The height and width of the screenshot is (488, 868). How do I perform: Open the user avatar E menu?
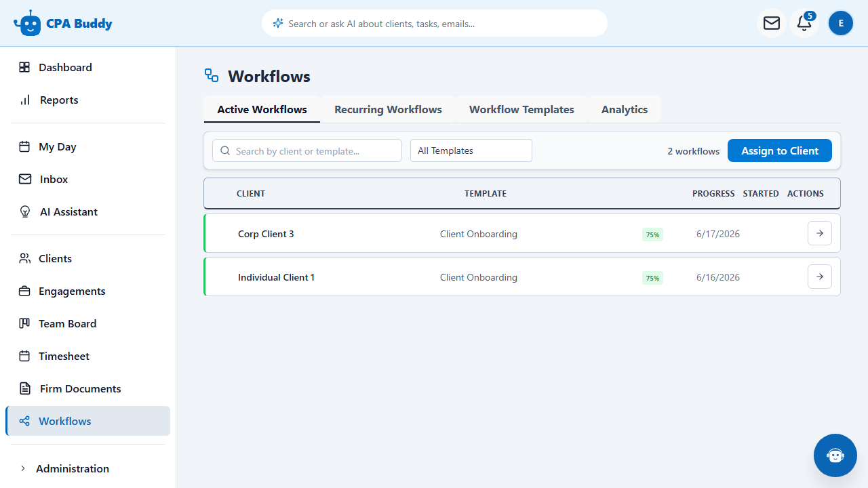(841, 23)
